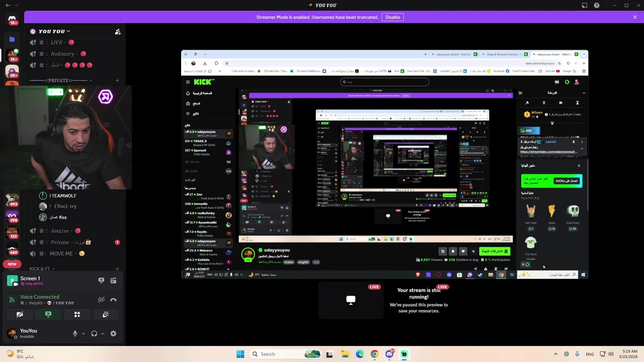Expand headphone output options chevron

click(x=103, y=333)
